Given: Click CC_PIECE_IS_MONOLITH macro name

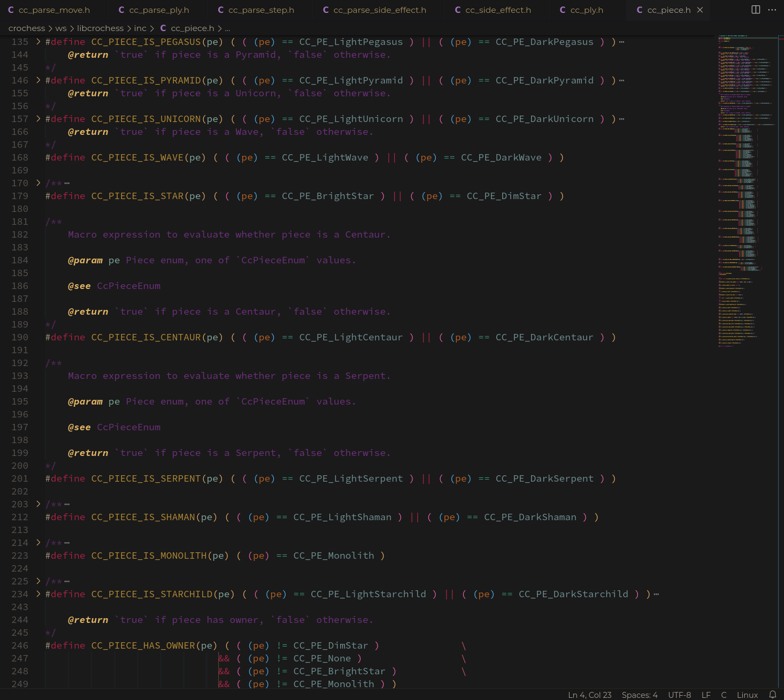Looking at the screenshot, I should pyautogui.click(x=149, y=556).
